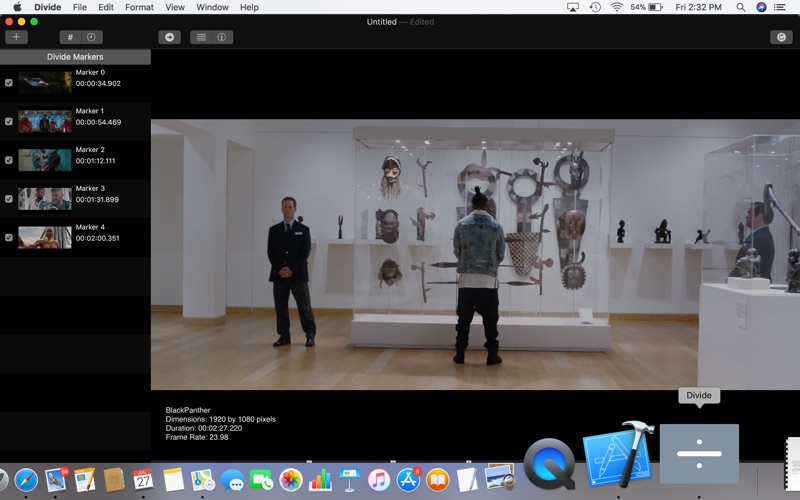Click the 00:00:34.902 timecode

click(98, 84)
